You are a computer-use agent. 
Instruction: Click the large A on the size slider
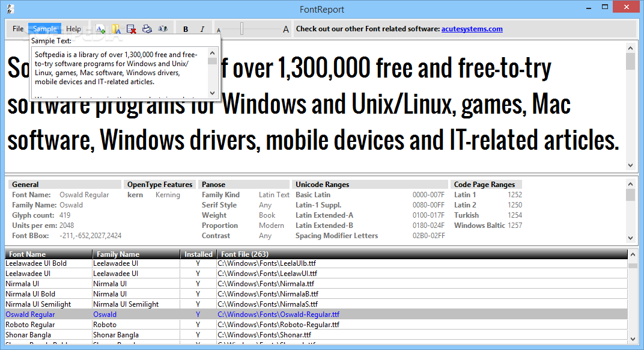[286, 29]
